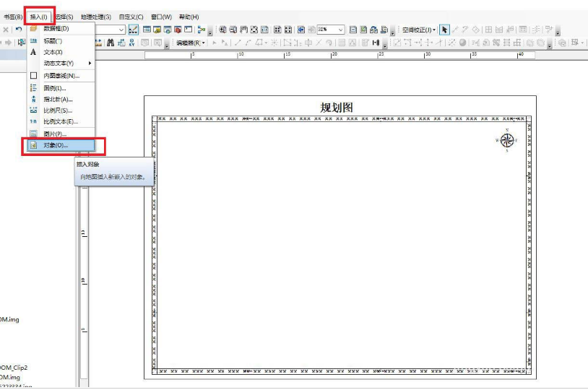Screen dimensions: 588x390
Task: Click the Go To XY icon
Action: pyautogui.click(x=131, y=43)
